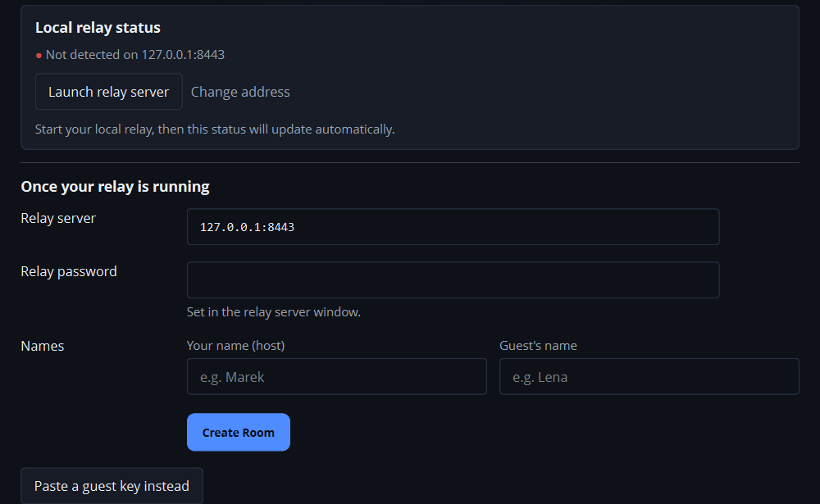Click the 'Guest's name' label
The height and width of the screenshot is (504, 820).
(538, 346)
